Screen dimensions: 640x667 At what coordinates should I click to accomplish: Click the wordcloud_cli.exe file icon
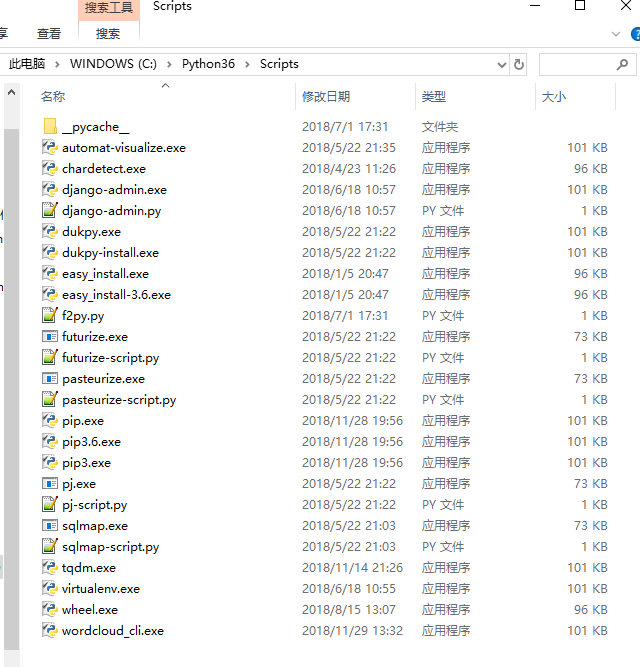coord(50,630)
